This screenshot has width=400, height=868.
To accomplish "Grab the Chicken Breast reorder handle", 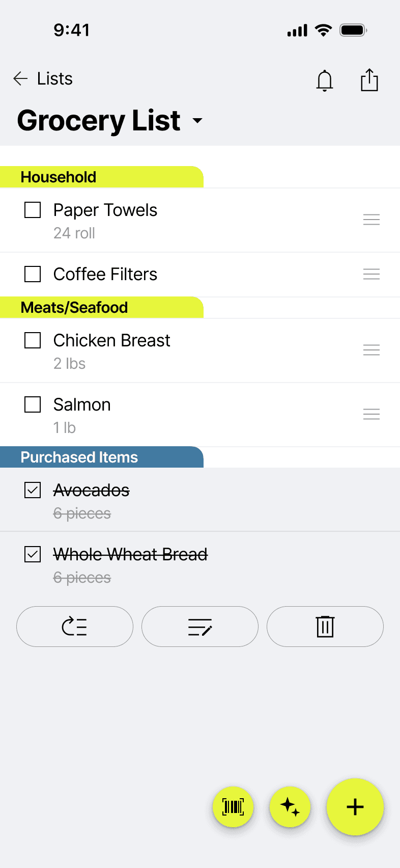I will (x=372, y=350).
